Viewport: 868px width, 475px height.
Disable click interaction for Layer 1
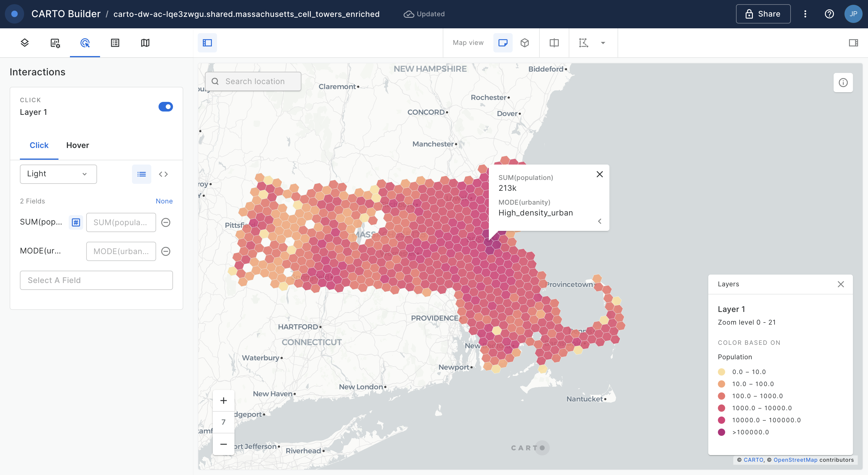pyautogui.click(x=165, y=107)
